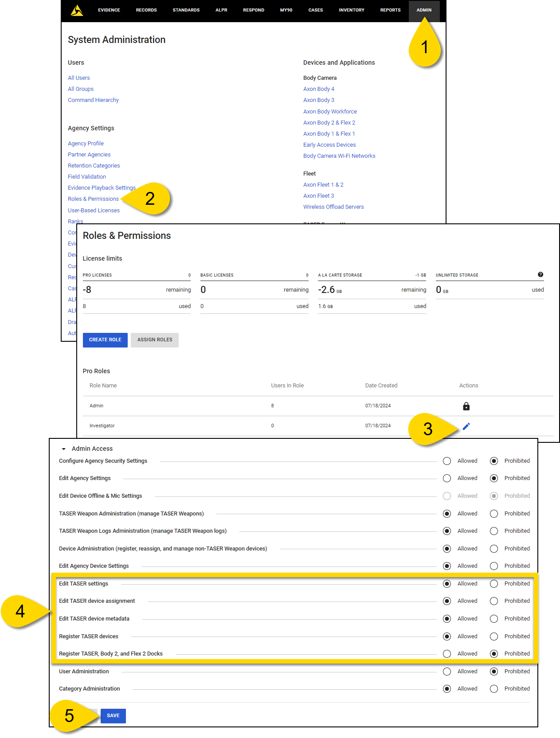Collapse the Admin Access section arrow
Screen dimensions: 560x738
[64, 449]
